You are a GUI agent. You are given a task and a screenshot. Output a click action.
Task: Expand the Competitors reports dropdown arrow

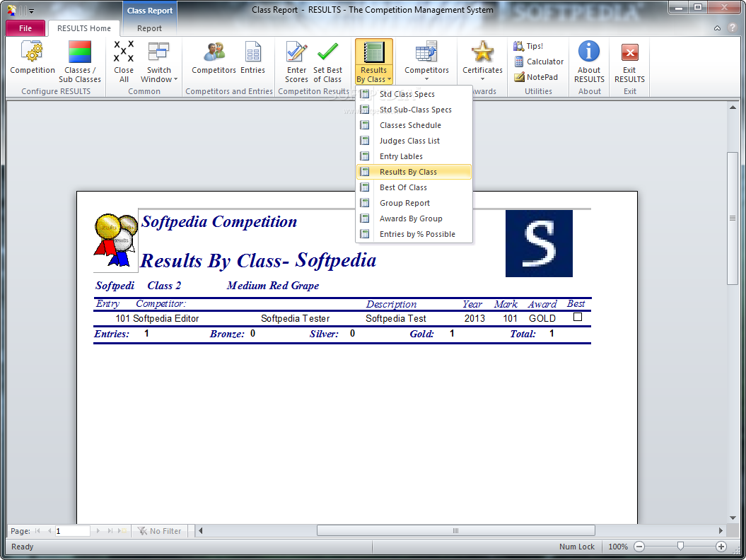click(x=427, y=79)
